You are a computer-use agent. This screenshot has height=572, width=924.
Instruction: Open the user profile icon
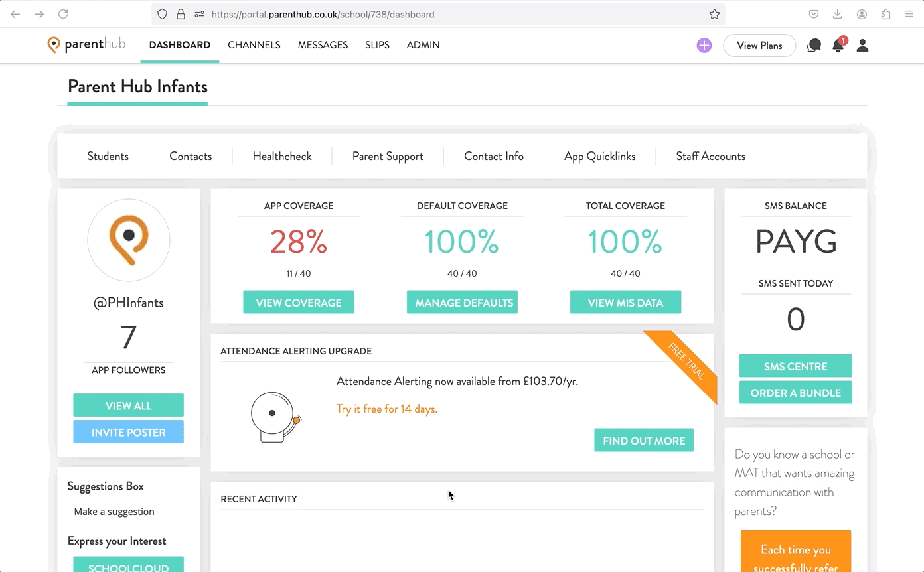tap(863, 45)
